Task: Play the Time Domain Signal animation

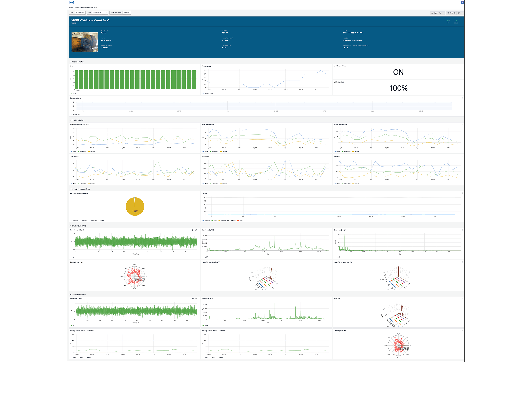Action: (x=193, y=230)
